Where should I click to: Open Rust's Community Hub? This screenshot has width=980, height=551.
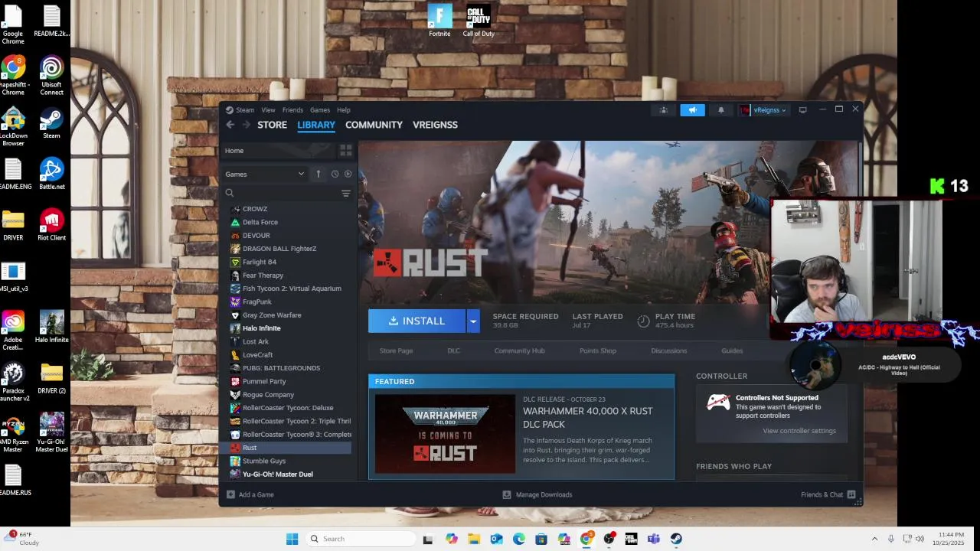pyautogui.click(x=519, y=350)
